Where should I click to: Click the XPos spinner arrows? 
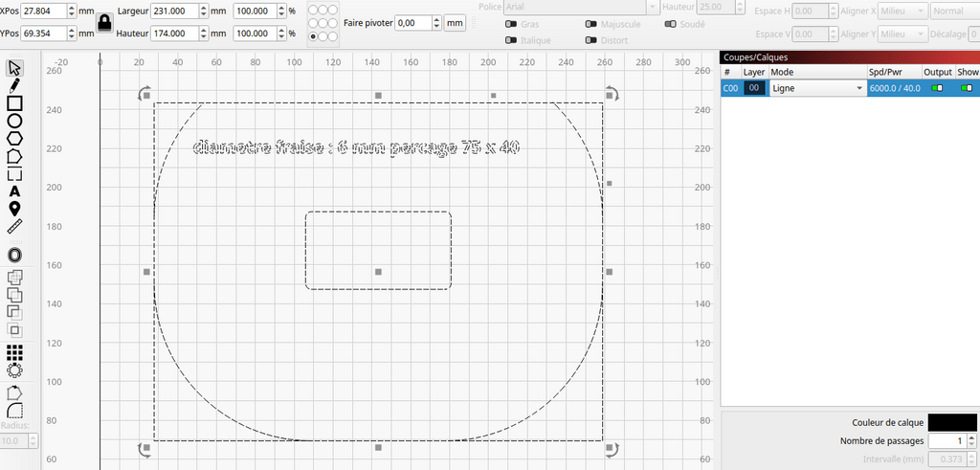[71, 11]
